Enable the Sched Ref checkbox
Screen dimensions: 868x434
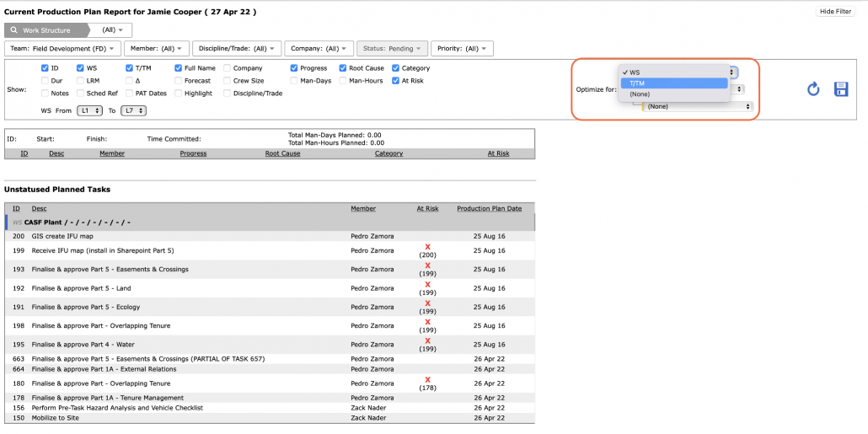pyautogui.click(x=80, y=93)
